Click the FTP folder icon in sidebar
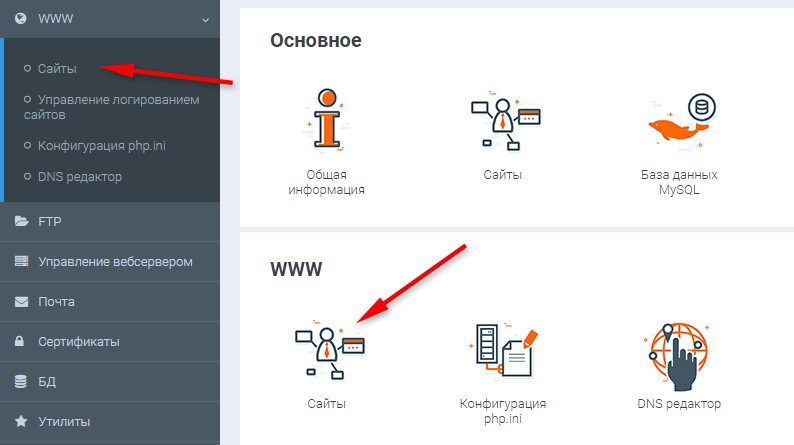 (x=20, y=222)
